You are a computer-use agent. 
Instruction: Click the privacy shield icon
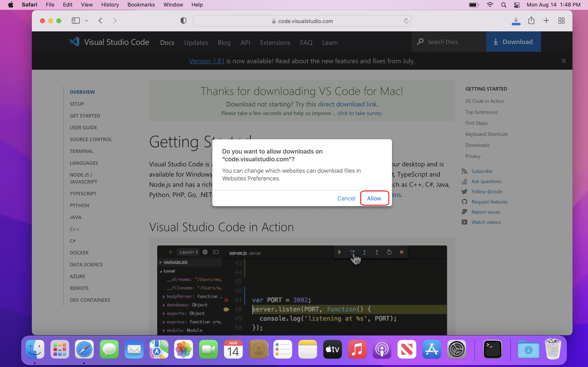[x=183, y=21]
